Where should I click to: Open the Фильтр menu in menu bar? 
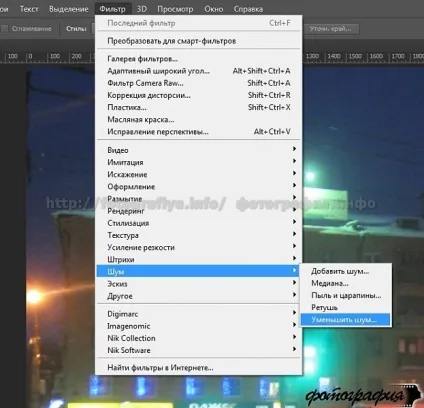(113, 9)
